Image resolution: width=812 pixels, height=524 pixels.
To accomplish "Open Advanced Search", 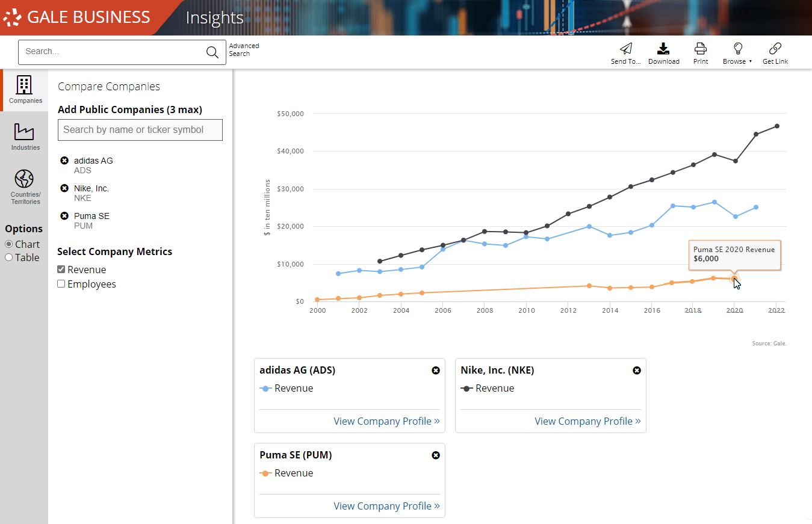I will [244, 50].
